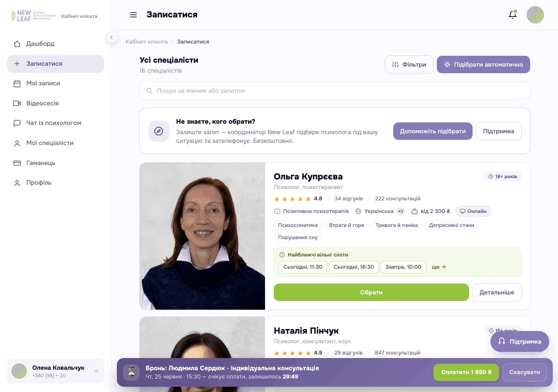Open Мої спеціалісти in sidebar
The image size is (558, 392).
[55, 143]
